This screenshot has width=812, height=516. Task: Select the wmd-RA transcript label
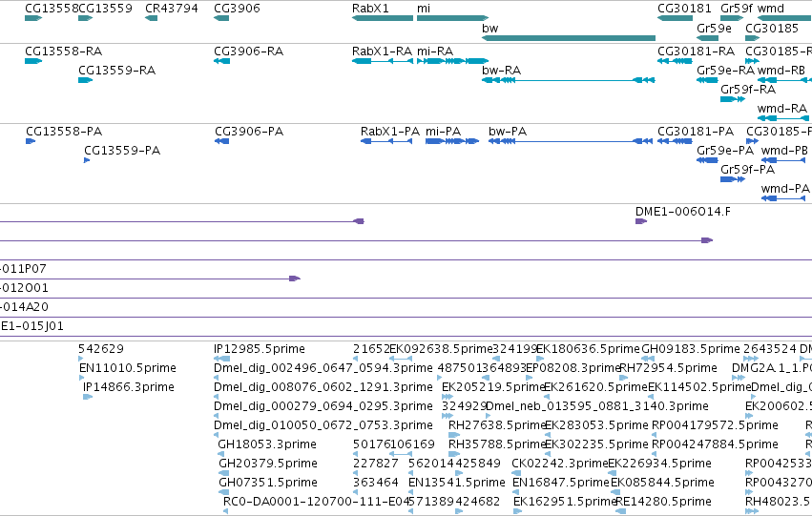point(782,109)
